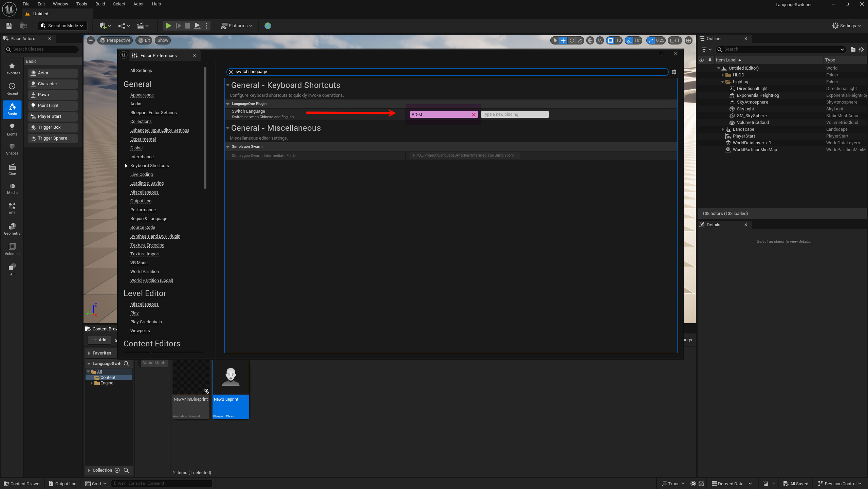868x489 pixels.
Task: Activate the translate move gizmo tool
Action: (x=563, y=40)
